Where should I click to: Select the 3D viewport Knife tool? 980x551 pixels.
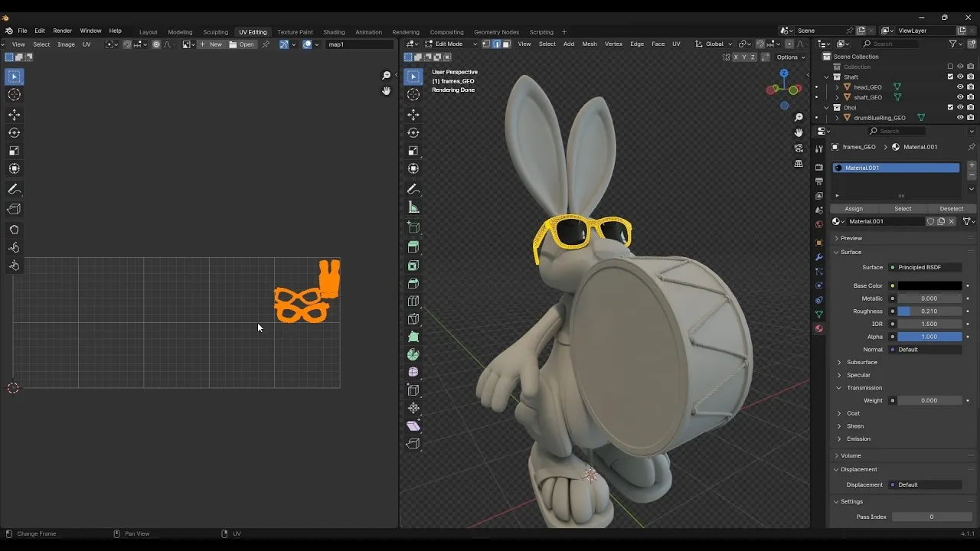point(413,319)
